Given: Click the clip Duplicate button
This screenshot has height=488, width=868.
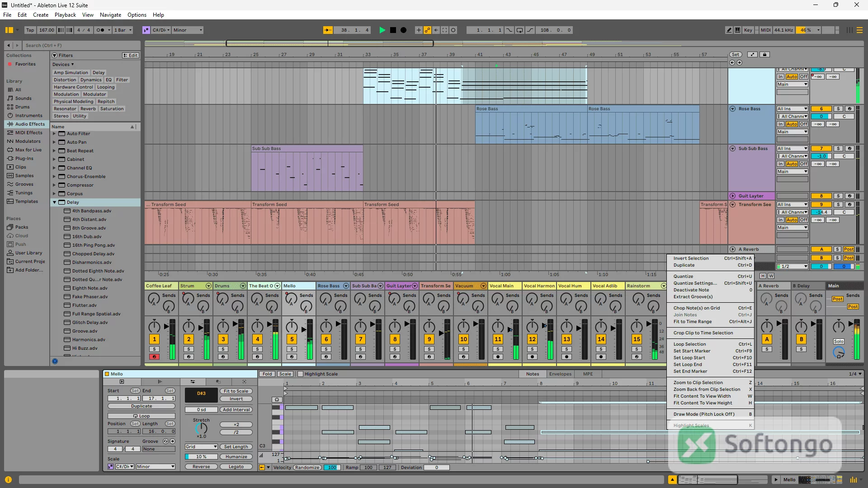Looking at the screenshot, I should pos(142,406).
